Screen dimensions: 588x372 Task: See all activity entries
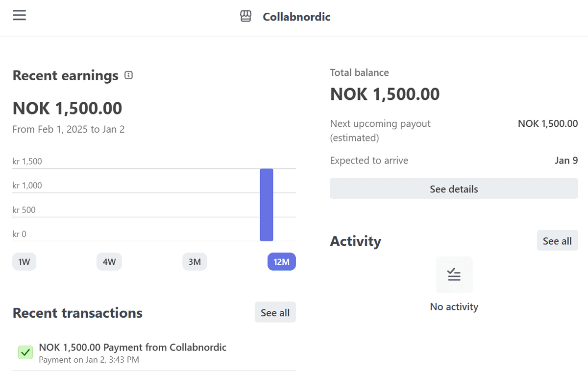[x=557, y=240]
